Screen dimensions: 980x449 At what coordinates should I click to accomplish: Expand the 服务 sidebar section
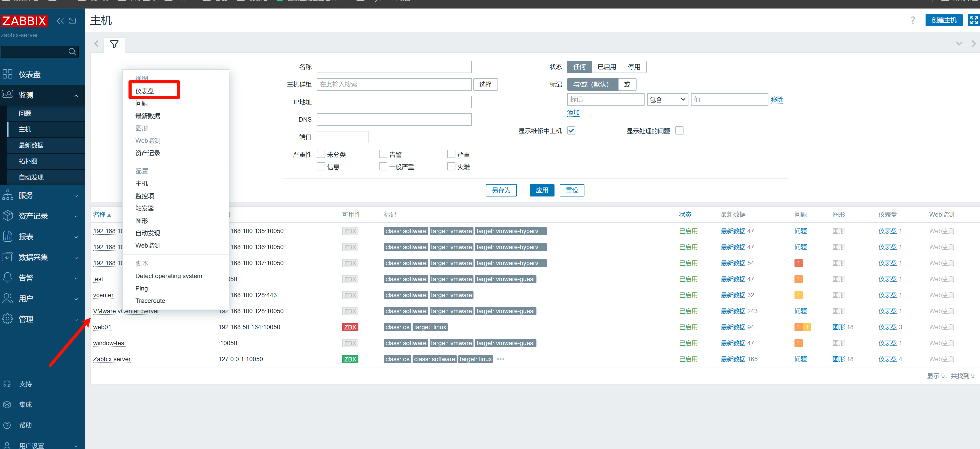point(76,196)
